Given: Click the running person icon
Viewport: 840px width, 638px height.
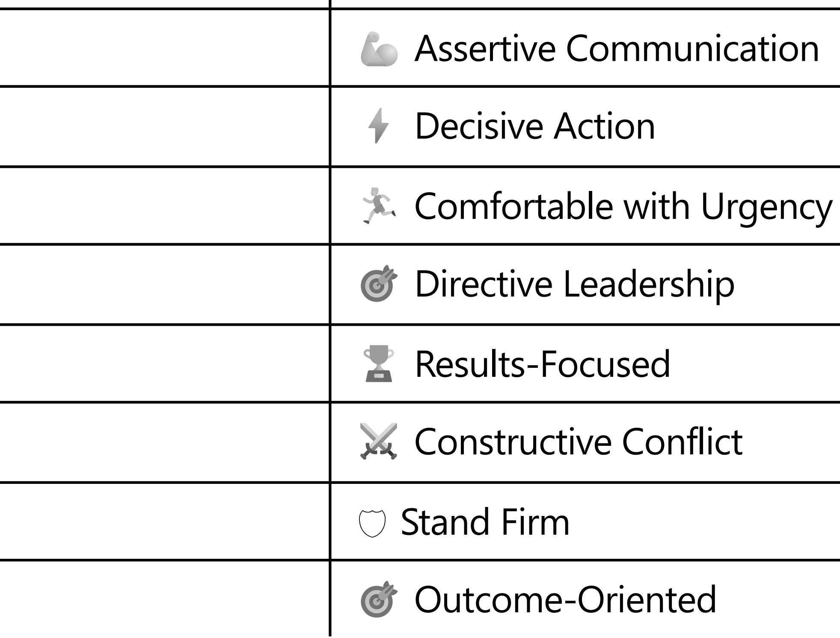Looking at the screenshot, I should [x=379, y=206].
